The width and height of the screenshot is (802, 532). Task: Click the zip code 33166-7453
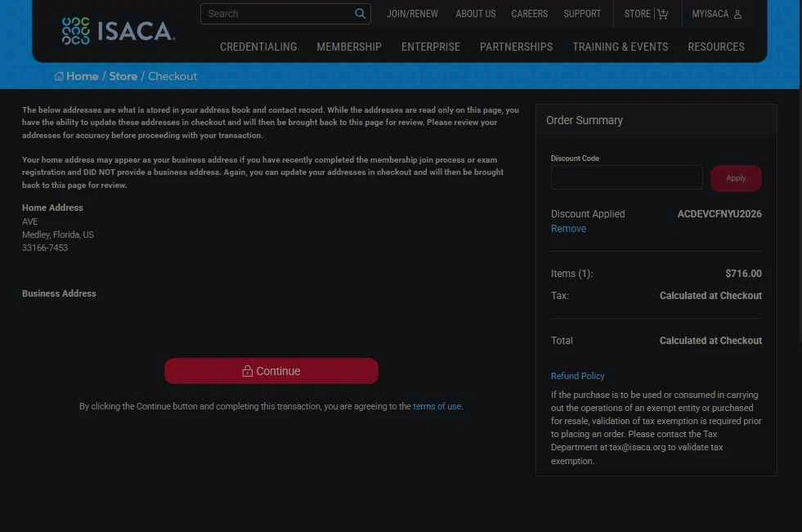[x=45, y=248]
